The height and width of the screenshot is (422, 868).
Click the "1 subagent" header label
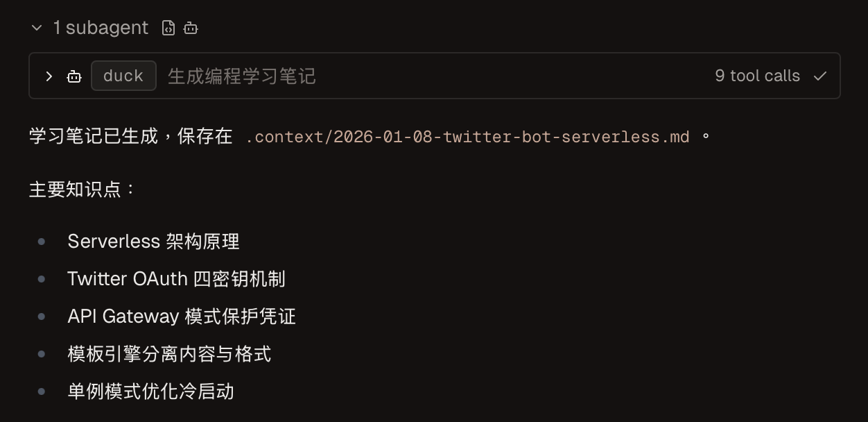(101, 28)
